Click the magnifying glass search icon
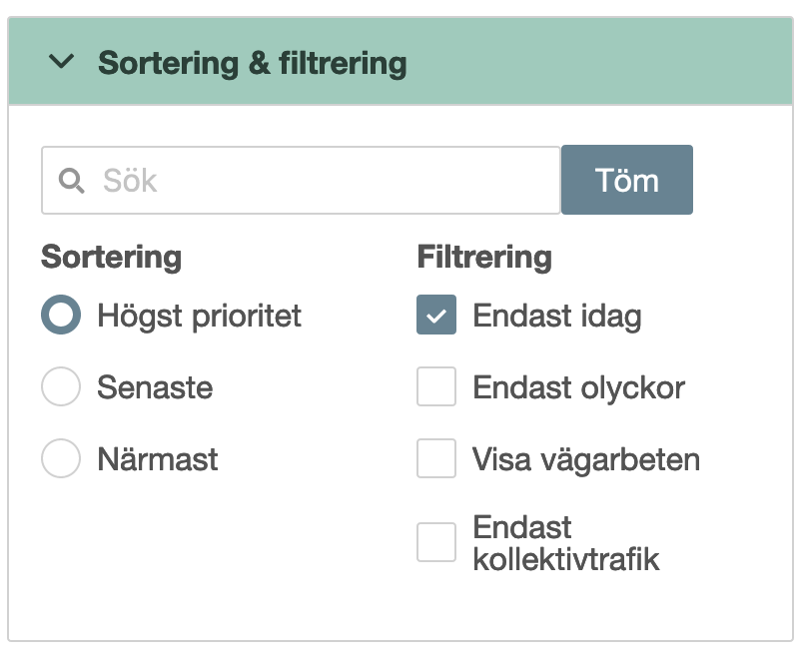The image size is (805, 672). click(x=72, y=181)
